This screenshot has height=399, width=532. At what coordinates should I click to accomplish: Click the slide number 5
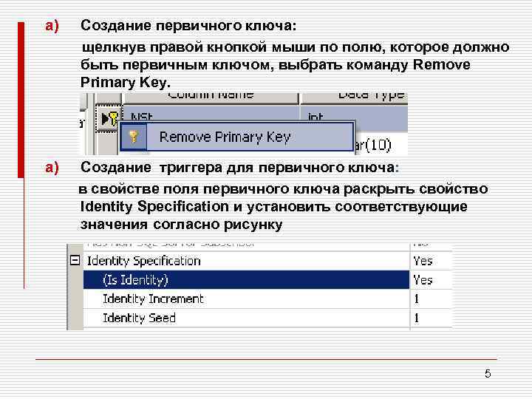click(488, 374)
